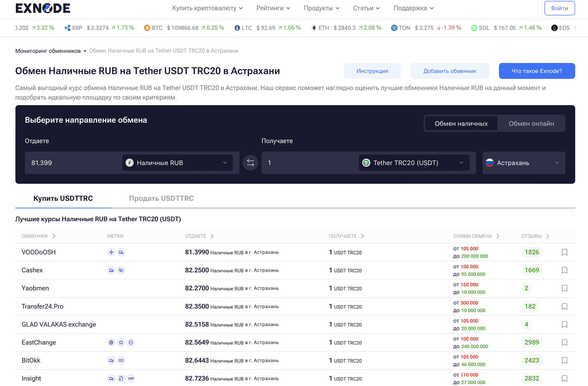The width and height of the screenshot is (588, 386).
Task: Switch to Обмен онлайн mode
Action: (x=531, y=123)
